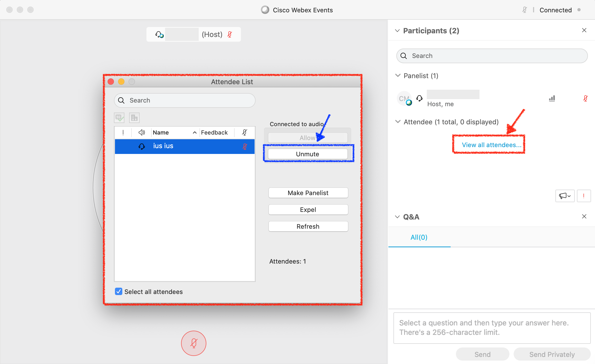Focus the Attendee List Search field
This screenshot has height=364, width=595.
coord(185,100)
